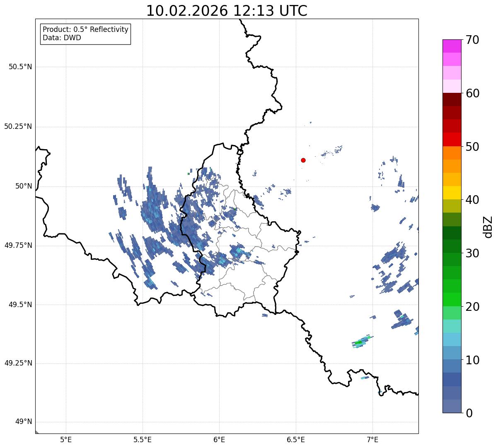Click the 6°E longitude label
The height and width of the screenshot is (448, 498).
219,439
